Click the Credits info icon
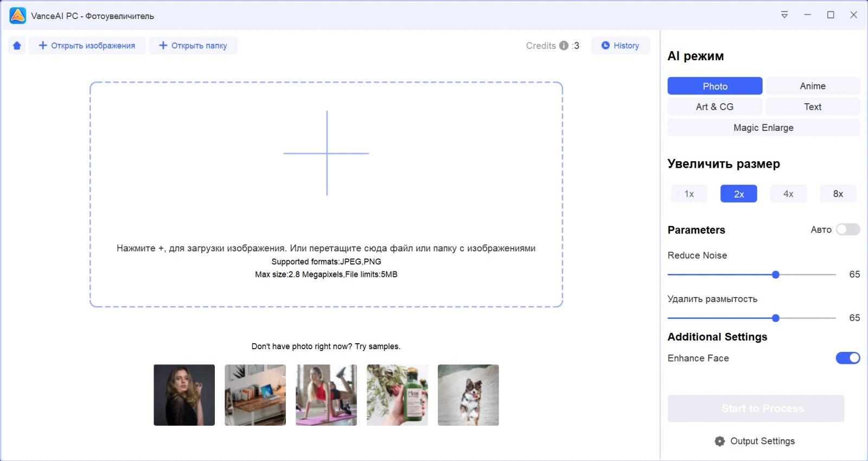The height and width of the screenshot is (461, 868). pos(564,46)
